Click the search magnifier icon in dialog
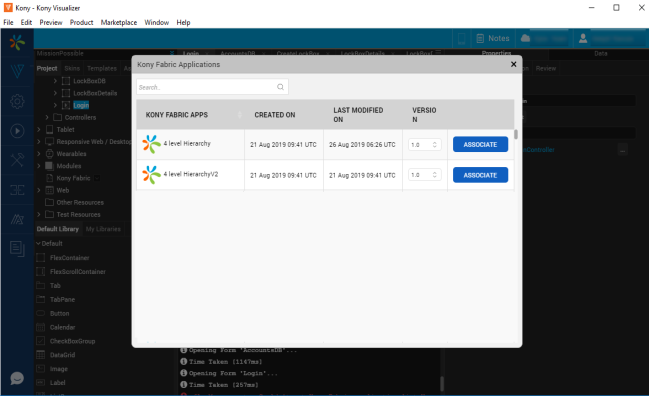Image resolution: width=649 pixels, height=396 pixels. coord(280,87)
